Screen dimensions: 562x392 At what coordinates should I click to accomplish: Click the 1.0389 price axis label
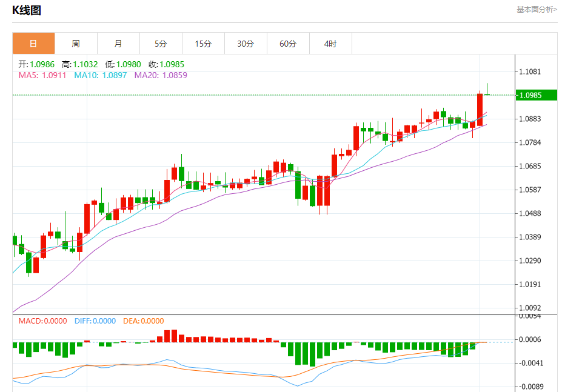[530, 238]
